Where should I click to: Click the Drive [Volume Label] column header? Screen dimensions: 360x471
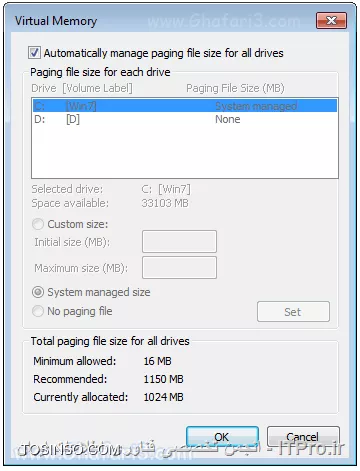(82, 88)
